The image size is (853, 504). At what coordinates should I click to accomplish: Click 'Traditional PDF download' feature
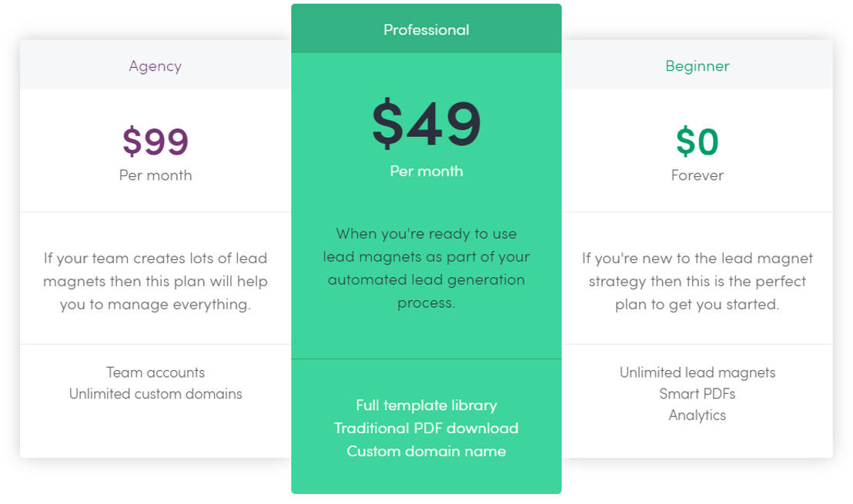pos(426,428)
